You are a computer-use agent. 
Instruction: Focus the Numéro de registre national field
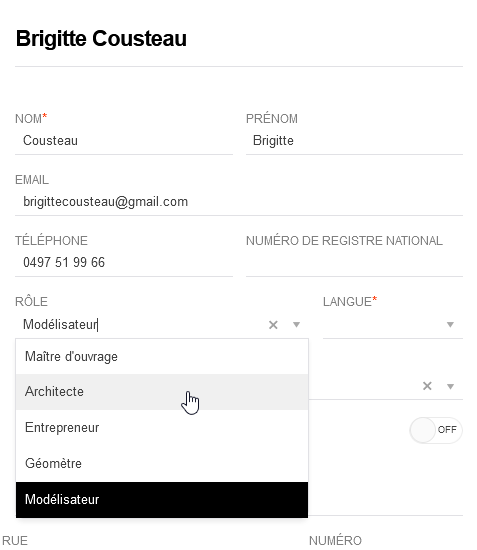[x=354, y=263]
